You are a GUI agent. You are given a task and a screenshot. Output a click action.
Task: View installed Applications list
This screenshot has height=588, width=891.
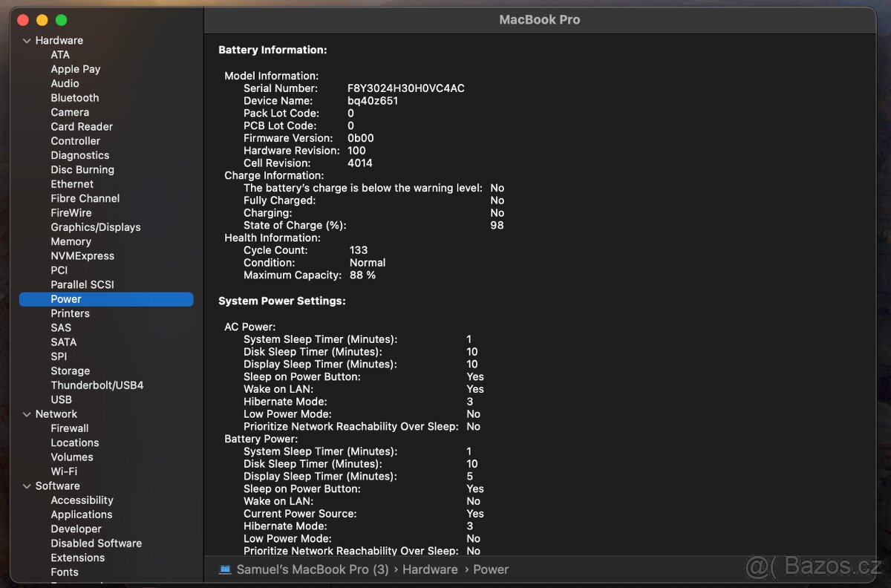pyautogui.click(x=82, y=514)
